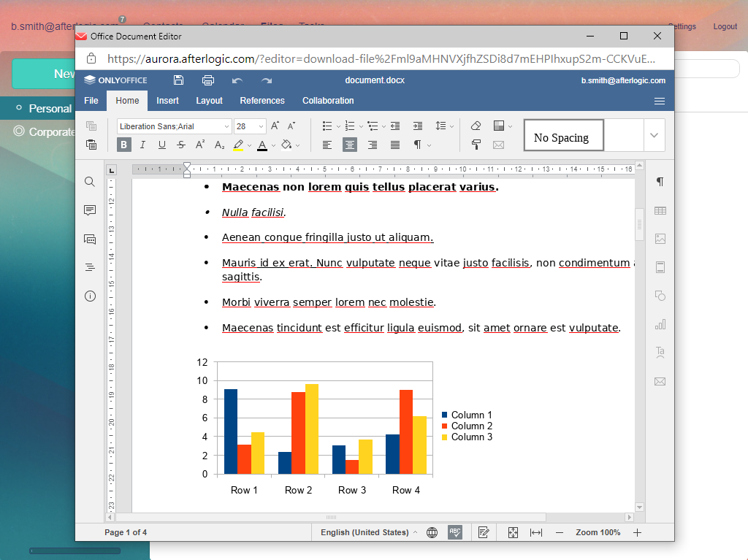Toggle Bold formatting off
The height and width of the screenshot is (560, 748).
click(123, 145)
